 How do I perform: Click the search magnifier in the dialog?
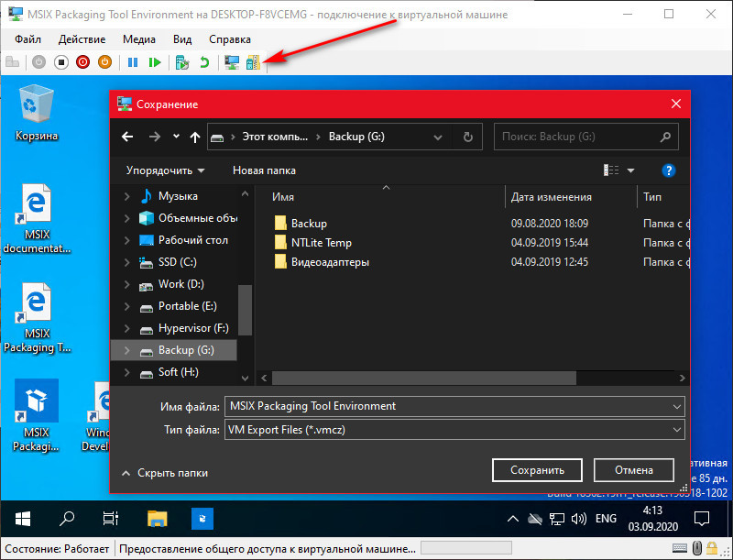[665, 137]
